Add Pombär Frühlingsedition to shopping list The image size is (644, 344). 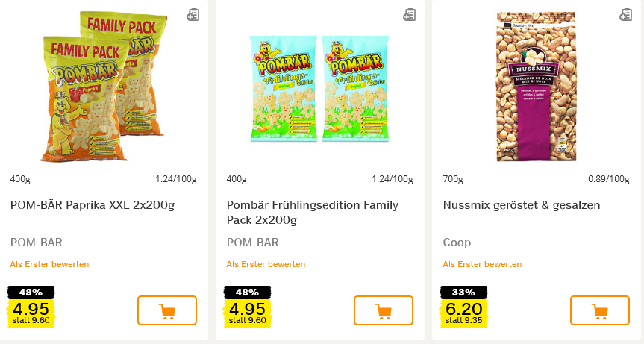(x=409, y=14)
